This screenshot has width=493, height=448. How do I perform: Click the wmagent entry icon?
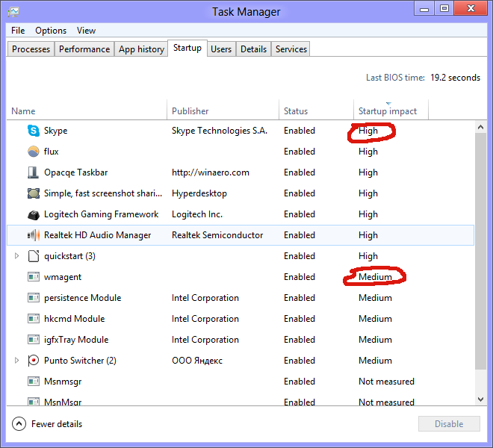[x=34, y=277]
